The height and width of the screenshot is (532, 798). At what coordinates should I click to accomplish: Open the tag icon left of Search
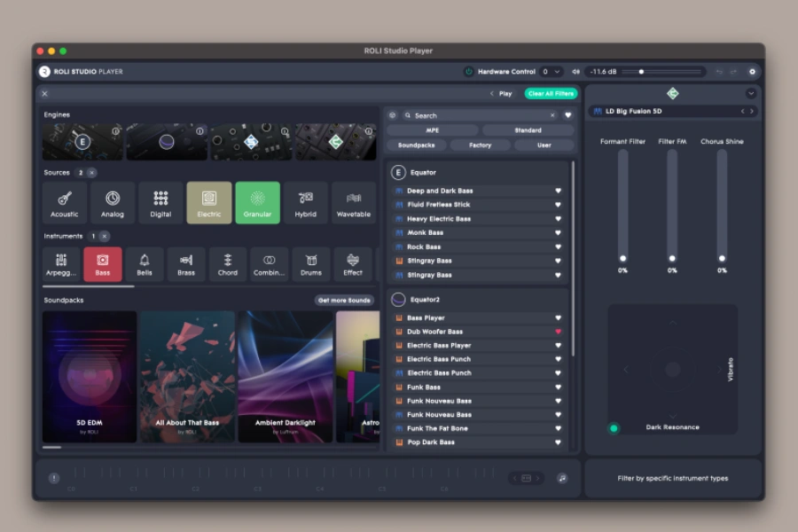393,115
